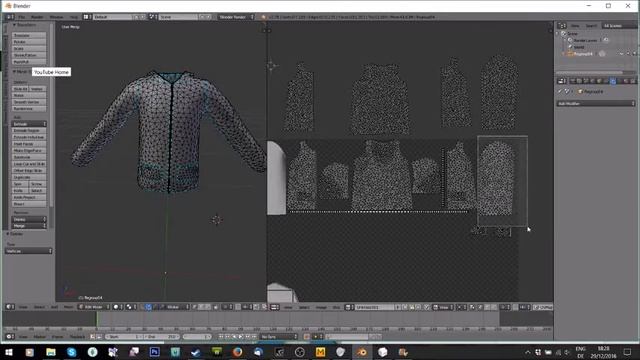Click the End frame field in timeline

[161, 337]
